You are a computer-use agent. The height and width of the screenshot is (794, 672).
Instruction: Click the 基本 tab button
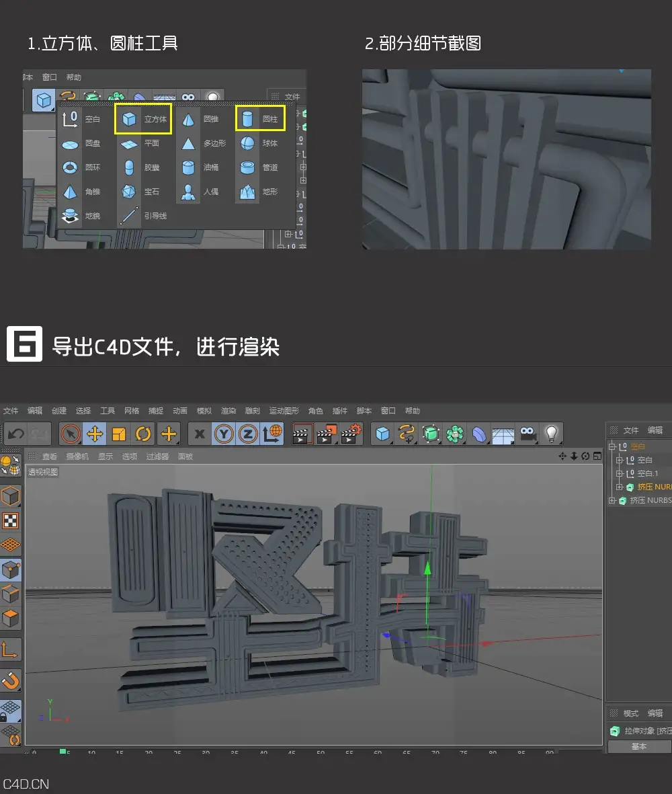639,746
